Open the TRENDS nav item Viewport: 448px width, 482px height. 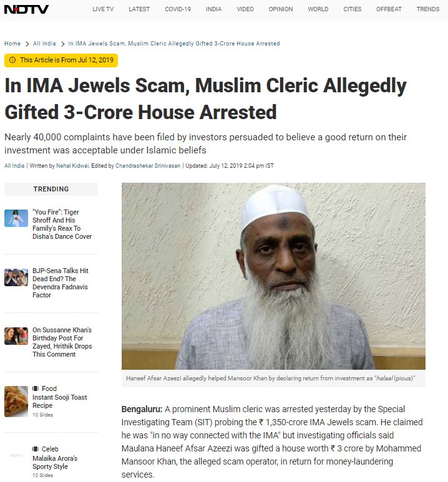click(x=428, y=9)
